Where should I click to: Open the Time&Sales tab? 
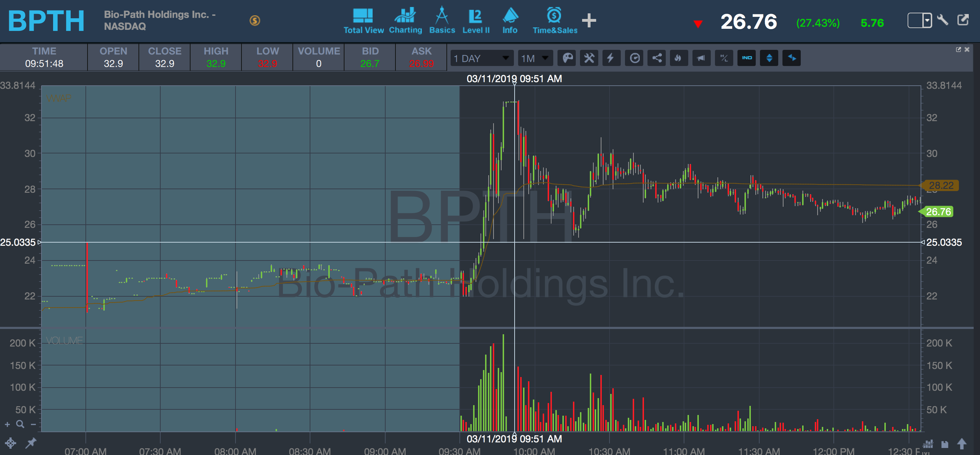click(x=554, y=21)
